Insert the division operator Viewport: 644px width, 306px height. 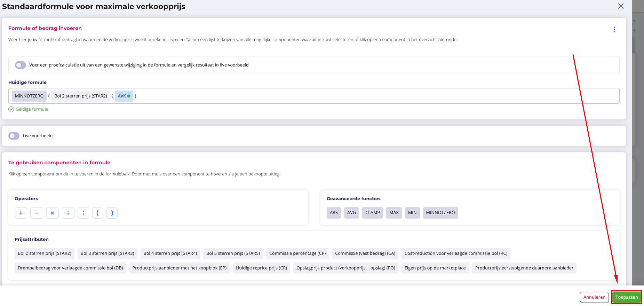click(x=68, y=213)
